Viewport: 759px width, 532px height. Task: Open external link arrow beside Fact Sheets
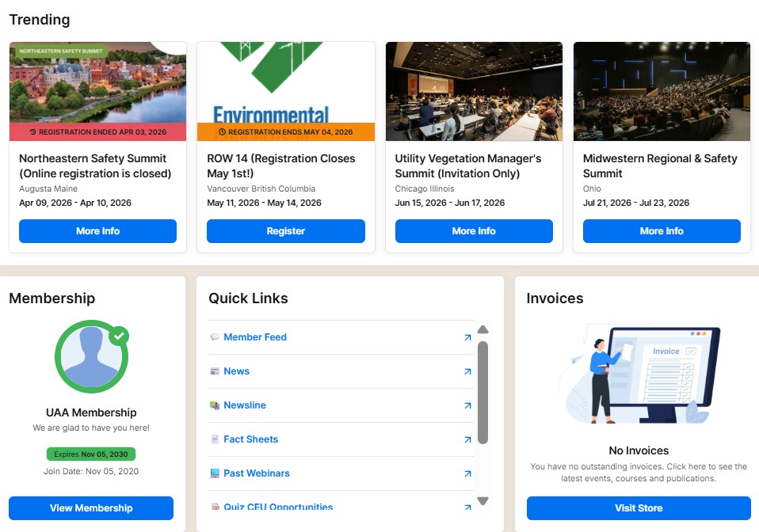467,439
